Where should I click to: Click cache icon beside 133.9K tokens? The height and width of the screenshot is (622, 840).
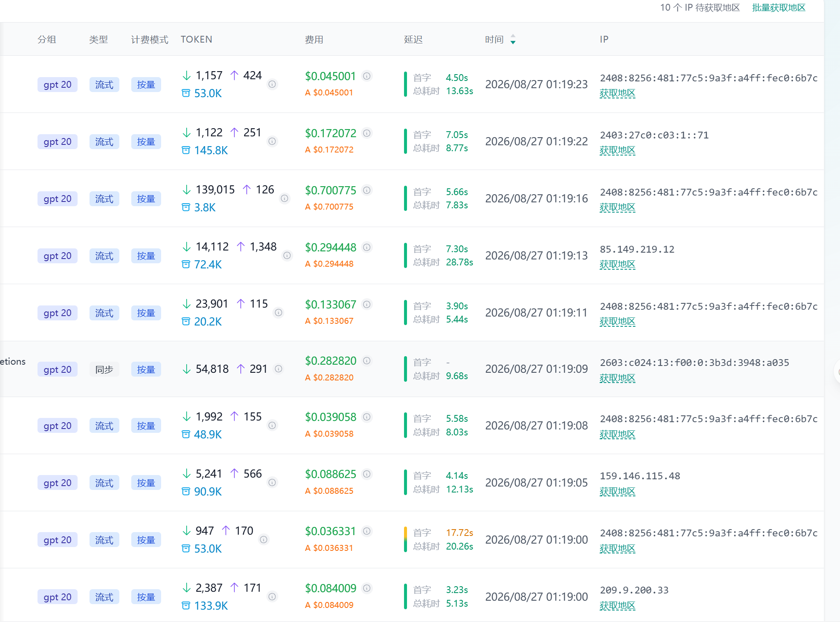186,606
